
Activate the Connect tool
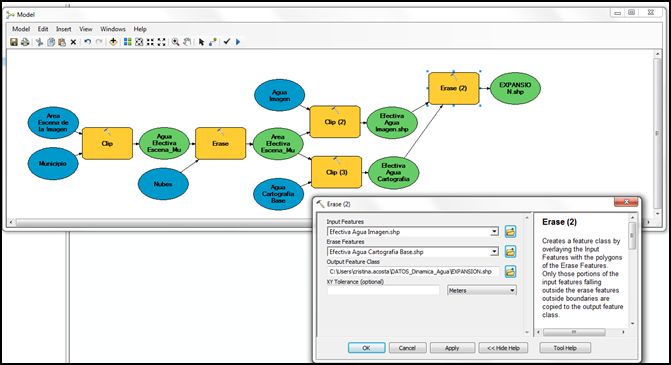click(x=213, y=42)
